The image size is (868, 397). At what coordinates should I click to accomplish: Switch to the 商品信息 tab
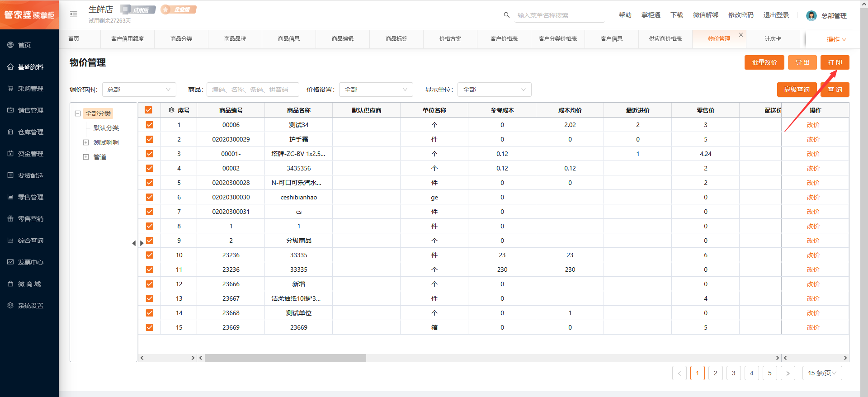(289, 39)
